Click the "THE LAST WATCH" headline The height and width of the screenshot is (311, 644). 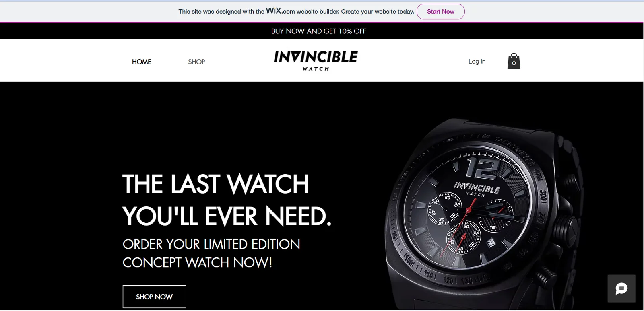pos(216,184)
